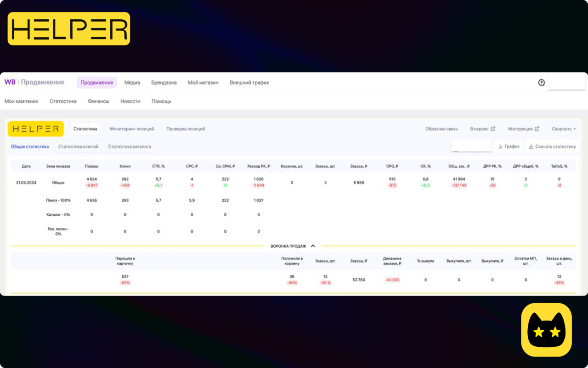Click the blank date field beside График
This screenshot has height=368, width=588.
pyautogui.click(x=471, y=146)
